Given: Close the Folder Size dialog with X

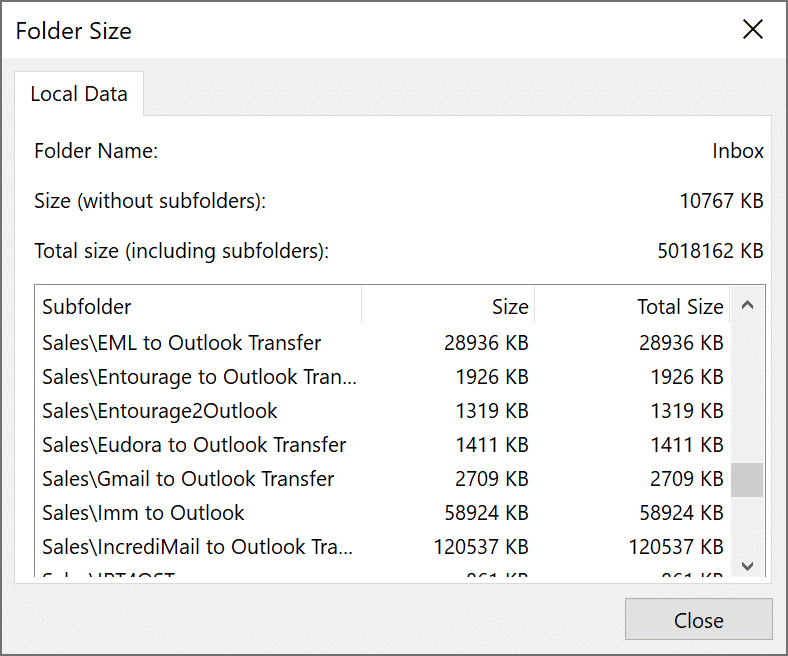Looking at the screenshot, I should (752, 29).
